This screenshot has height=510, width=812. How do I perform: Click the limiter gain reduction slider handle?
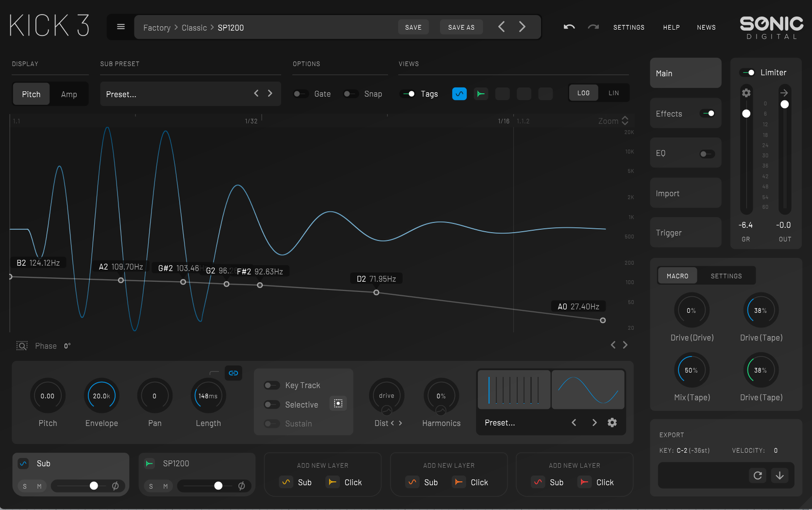746,114
